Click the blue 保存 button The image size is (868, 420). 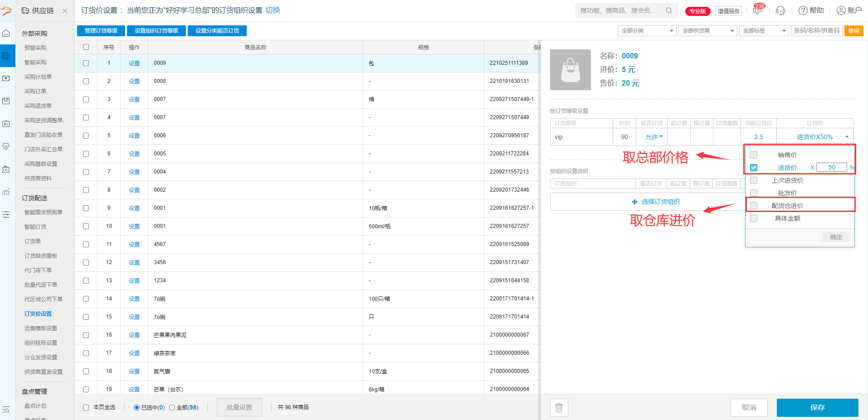pos(817,408)
